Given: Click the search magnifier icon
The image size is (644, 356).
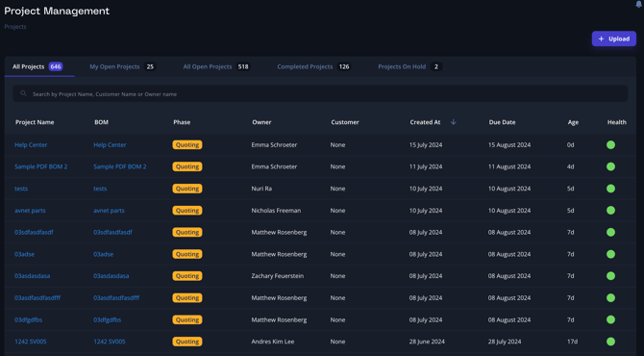Looking at the screenshot, I should tap(23, 93).
